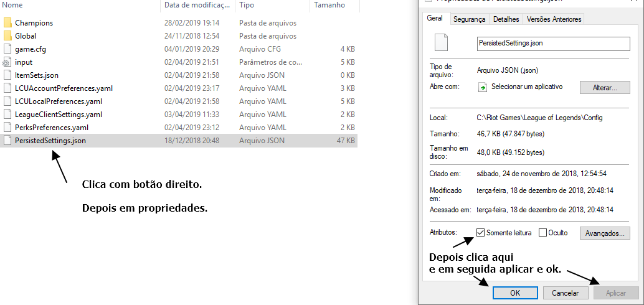This screenshot has width=644, height=305.
Task: Click the PersistedSettings.json file icon in list
Action: pos(7,141)
